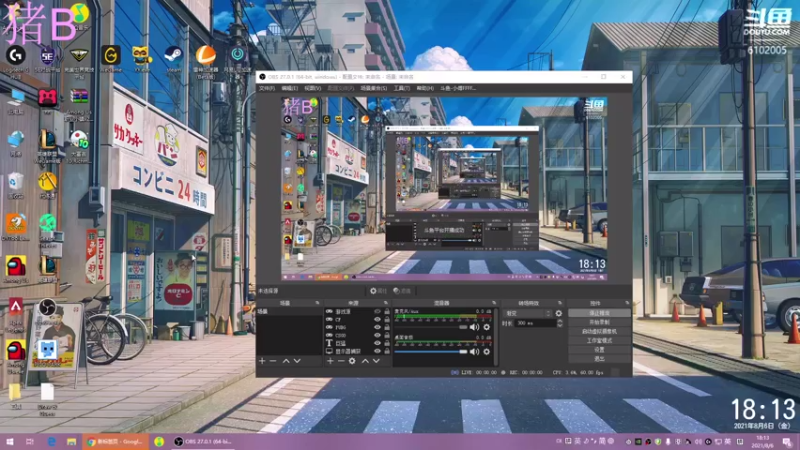Remove selected scene with minus icon

point(273,361)
